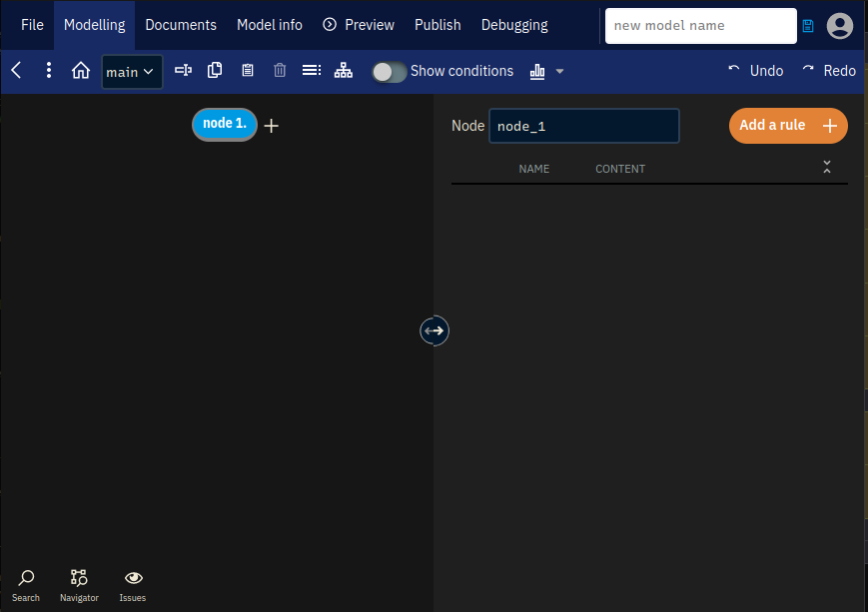
Task: Go to the home node icon
Action: tap(81, 71)
